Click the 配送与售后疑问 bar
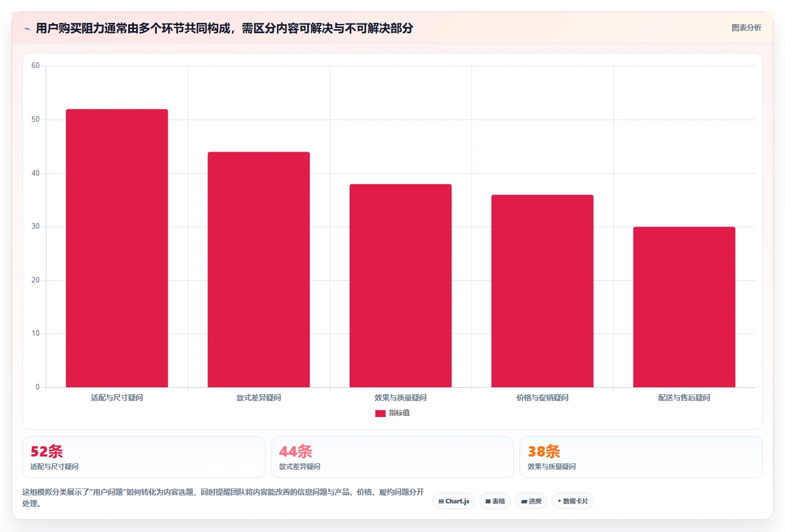The height and width of the screenshot is (532, 785). pos(684,307)
